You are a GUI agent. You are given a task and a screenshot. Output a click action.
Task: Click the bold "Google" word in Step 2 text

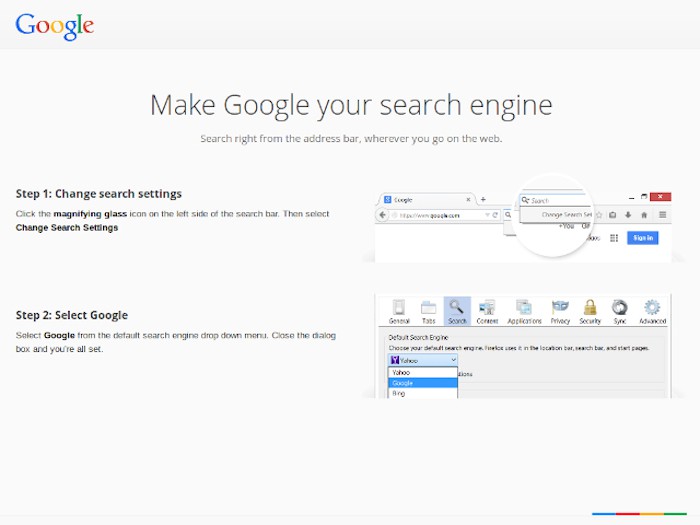[59, 335]
